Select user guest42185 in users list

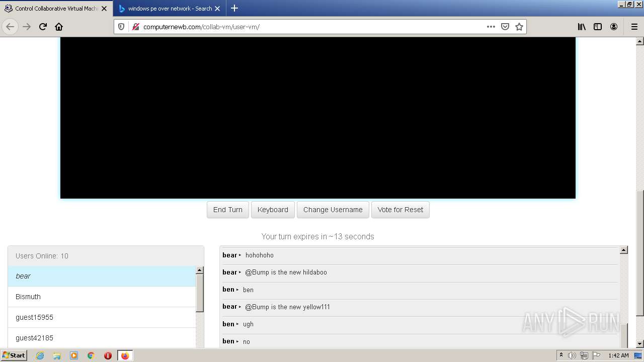[102, 338]
